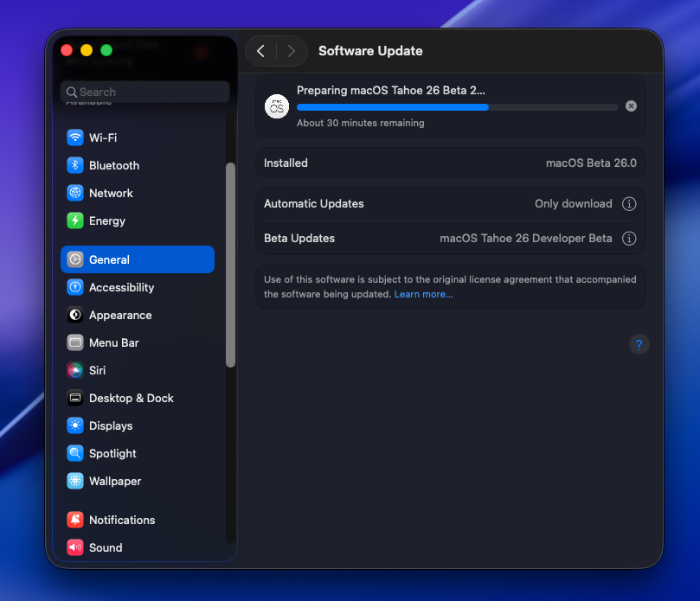Click the Installed label
Viewport: 700px width, 601px height.
point(286,163)
